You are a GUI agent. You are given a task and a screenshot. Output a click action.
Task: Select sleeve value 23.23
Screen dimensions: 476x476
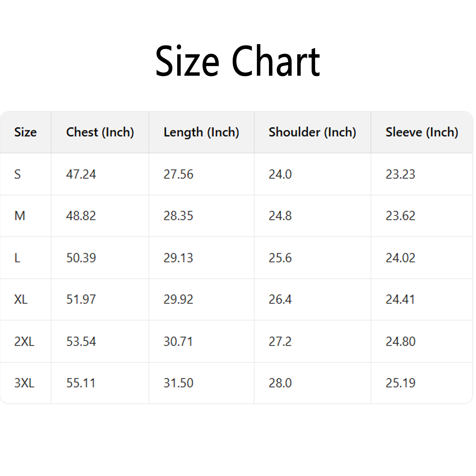[x=400, y=174]
